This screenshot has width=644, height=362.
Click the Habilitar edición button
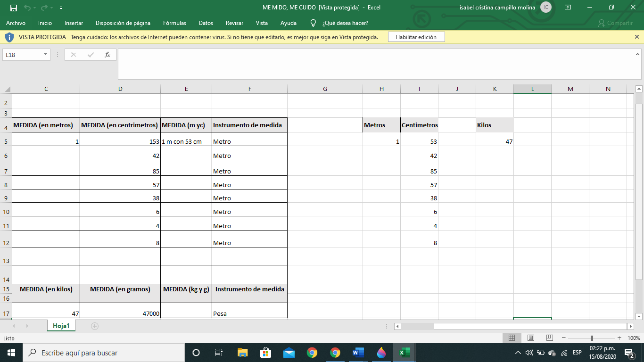[416, 37]
